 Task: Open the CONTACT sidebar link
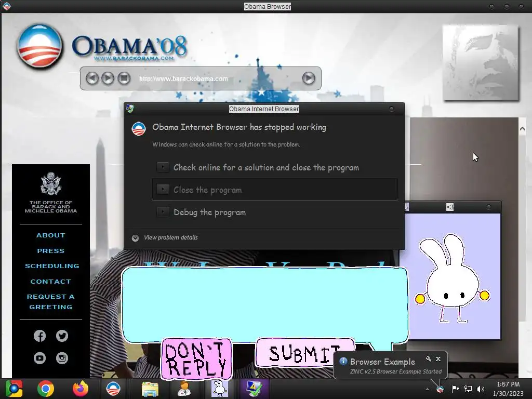[51, 282]
